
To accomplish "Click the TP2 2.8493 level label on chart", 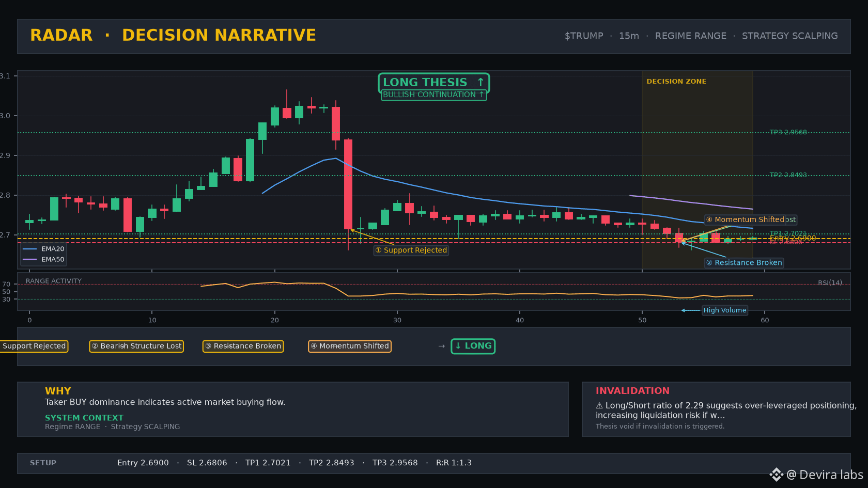I will point(788,175).
